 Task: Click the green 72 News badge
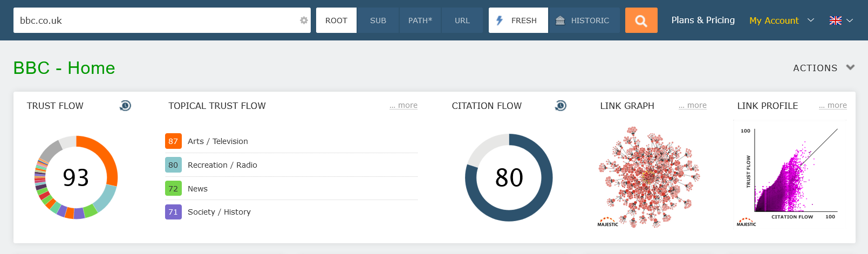[173, 189]
